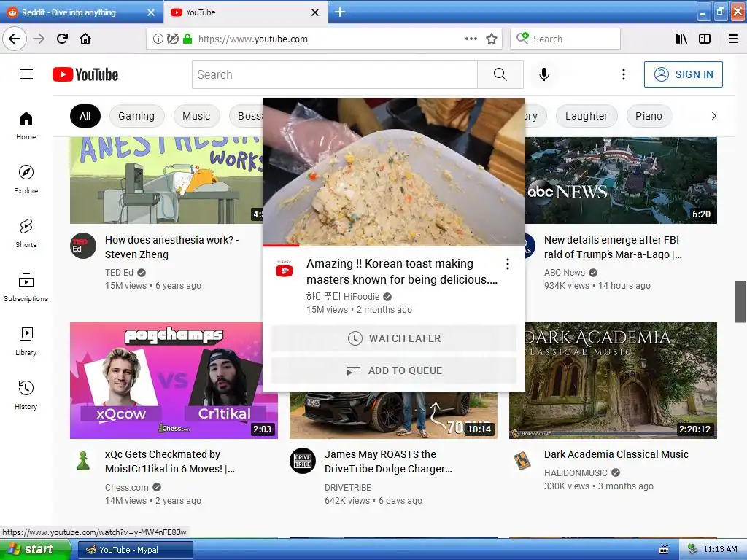
Task: Open HiFoodie channel avatar
Action: coord(285,269)
